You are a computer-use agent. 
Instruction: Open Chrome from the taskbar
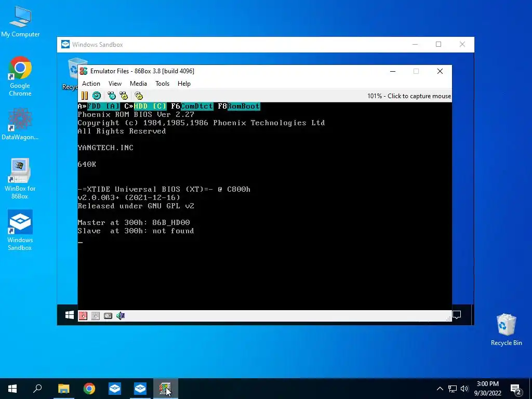[x=89, y=389]
